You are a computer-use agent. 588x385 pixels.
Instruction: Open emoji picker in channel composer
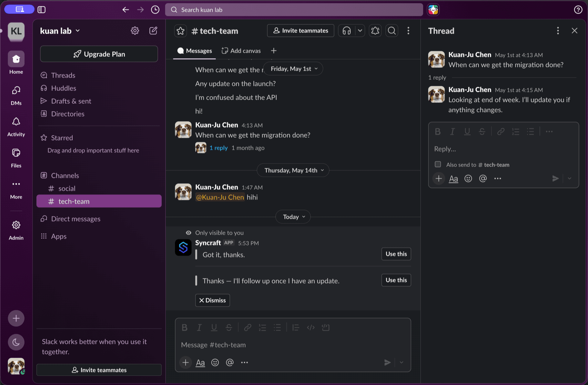click(215, 363)
